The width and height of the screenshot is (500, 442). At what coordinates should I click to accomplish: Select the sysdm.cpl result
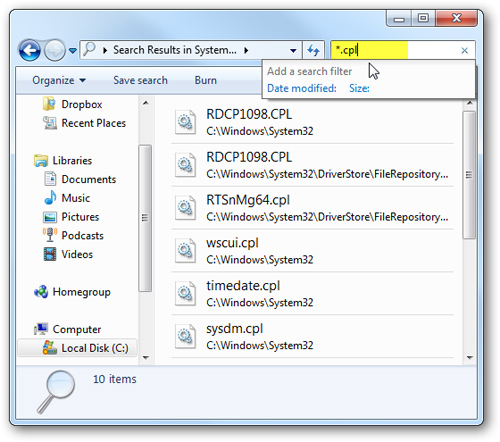pos(312,336)
